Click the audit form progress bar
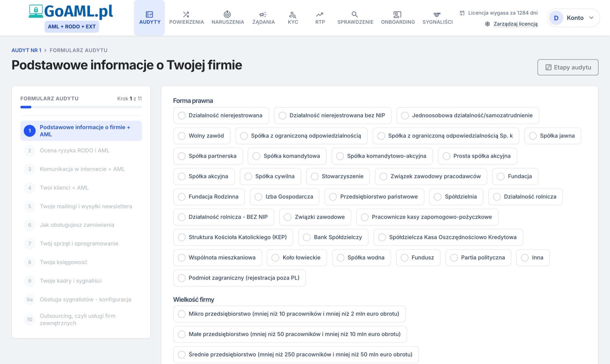 (x=81, y=107)
